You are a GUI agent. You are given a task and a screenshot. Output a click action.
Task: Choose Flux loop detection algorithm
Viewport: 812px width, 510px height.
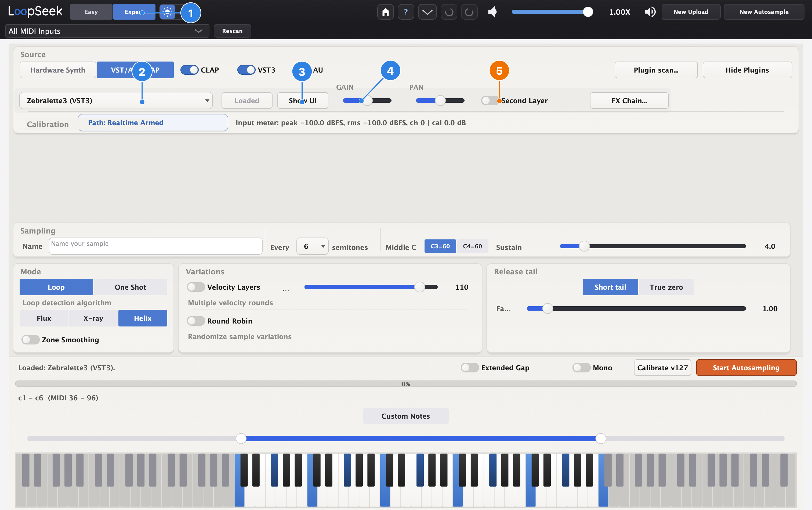tap(44, 318)
